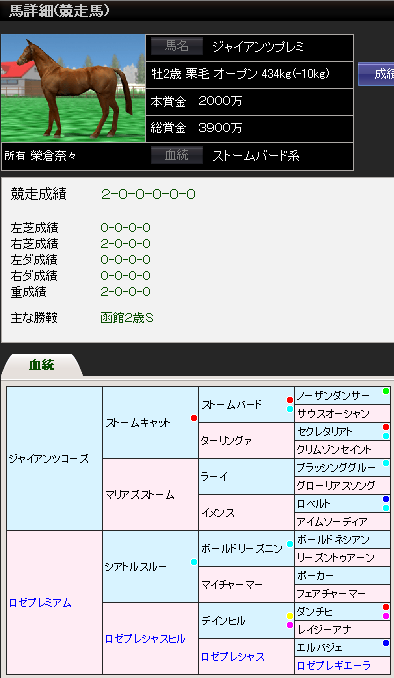Click the magenta dot on デインヒル
The image size is (394, 678).
pyautogui.click(x=290, y=625)
